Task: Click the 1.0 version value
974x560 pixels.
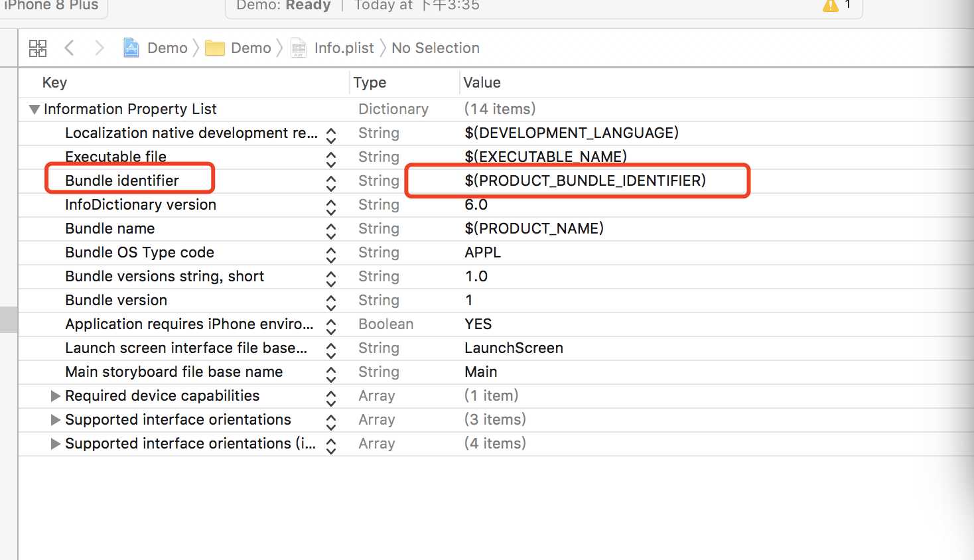Action: click(476, 276)
